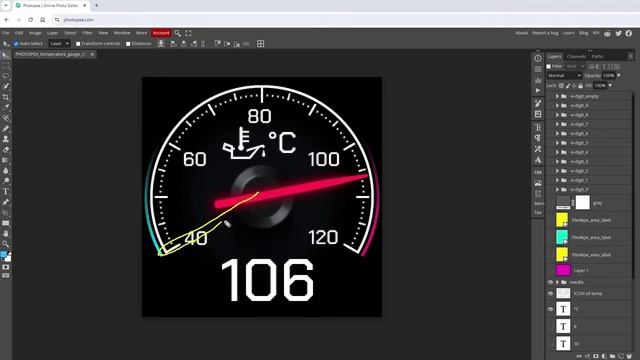The height and width of the screenshot is (360, 640).
Task: Open Twitter link icon
Action: coord(618,33)
